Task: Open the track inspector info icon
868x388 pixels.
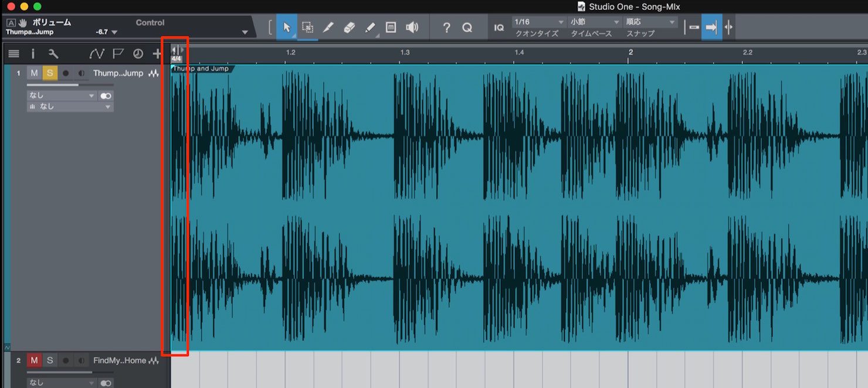Action: point(33,54)
